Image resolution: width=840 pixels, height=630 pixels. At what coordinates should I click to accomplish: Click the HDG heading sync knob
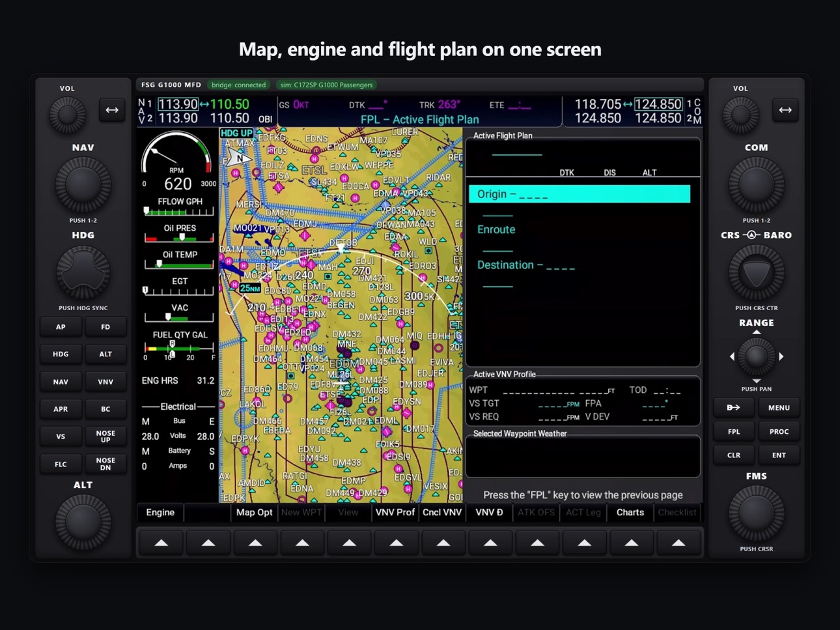coord(83,272)
